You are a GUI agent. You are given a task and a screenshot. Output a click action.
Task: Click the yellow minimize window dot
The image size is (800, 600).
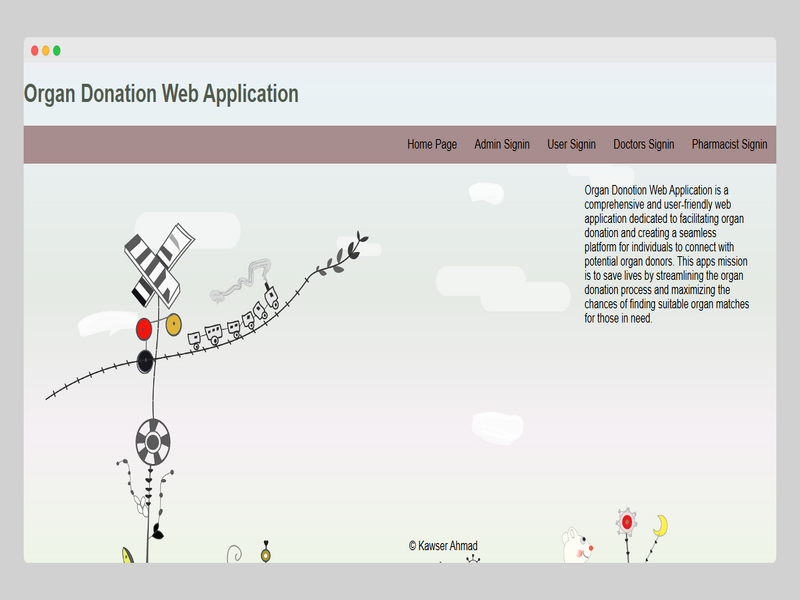[45, 51]
